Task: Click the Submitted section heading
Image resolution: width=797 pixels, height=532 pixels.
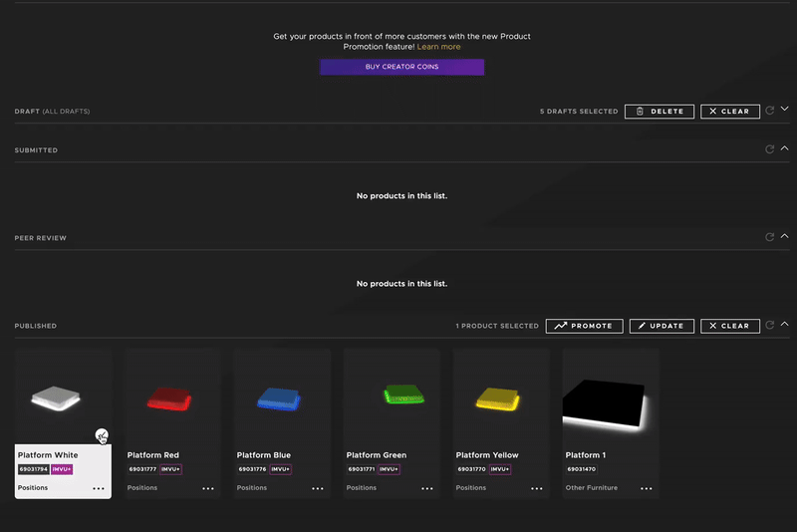Action: (x=36, y=150)
